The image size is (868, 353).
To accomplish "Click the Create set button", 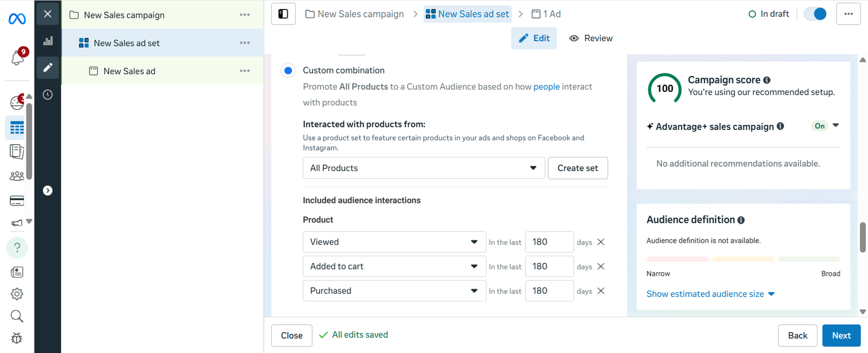I will [577, 168].
